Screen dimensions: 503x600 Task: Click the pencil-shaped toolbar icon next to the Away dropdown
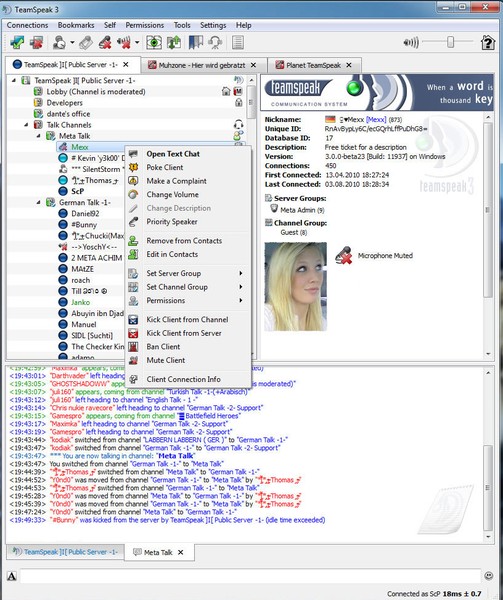click(x=86, y=42)
